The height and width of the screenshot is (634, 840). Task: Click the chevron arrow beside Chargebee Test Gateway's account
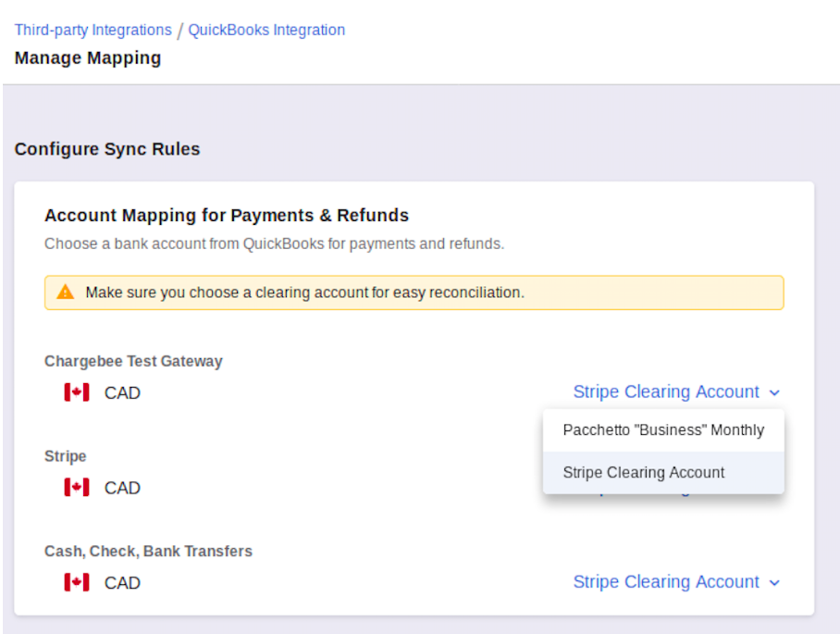coord(774,393)
